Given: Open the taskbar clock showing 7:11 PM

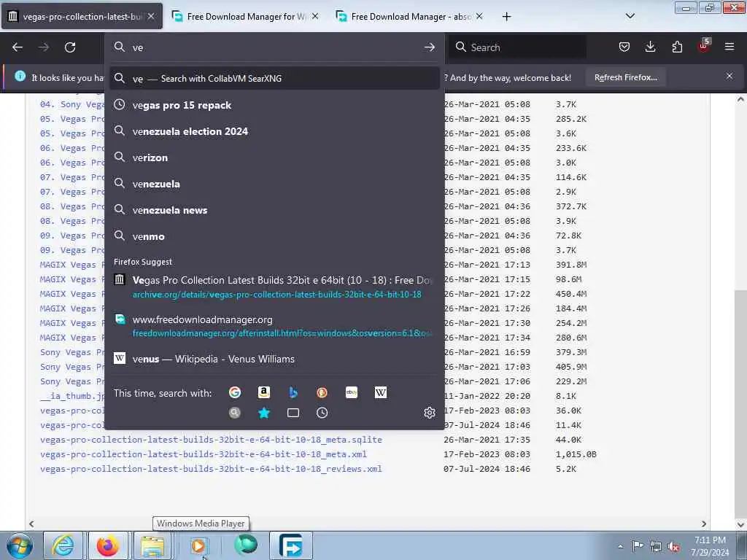Looking at the screenshot, I should [710, 546].
